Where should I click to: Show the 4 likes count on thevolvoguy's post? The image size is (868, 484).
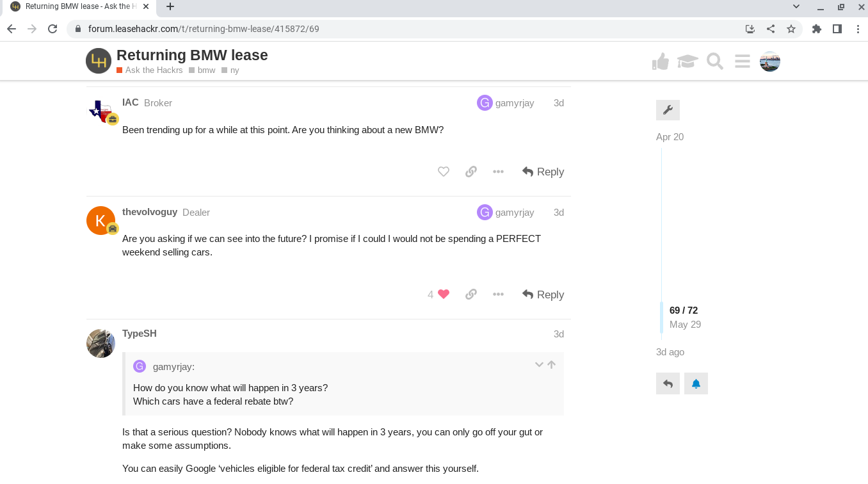(430, 294)
